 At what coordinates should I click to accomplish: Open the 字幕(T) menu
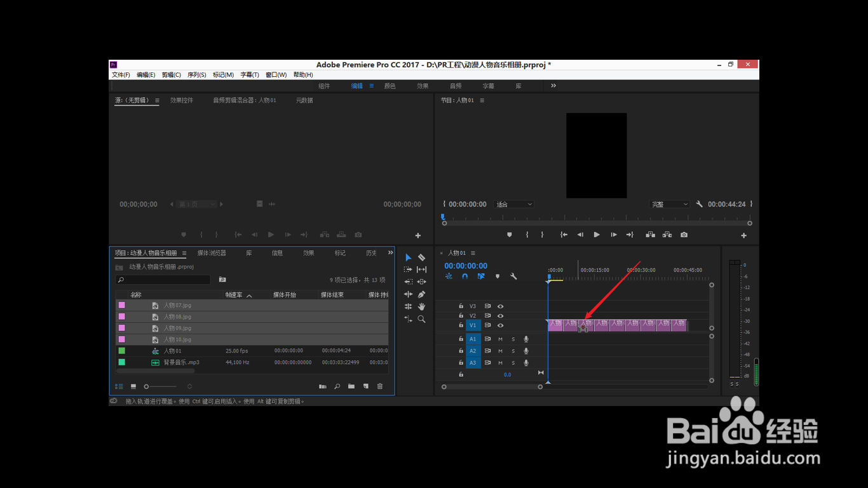250,75
